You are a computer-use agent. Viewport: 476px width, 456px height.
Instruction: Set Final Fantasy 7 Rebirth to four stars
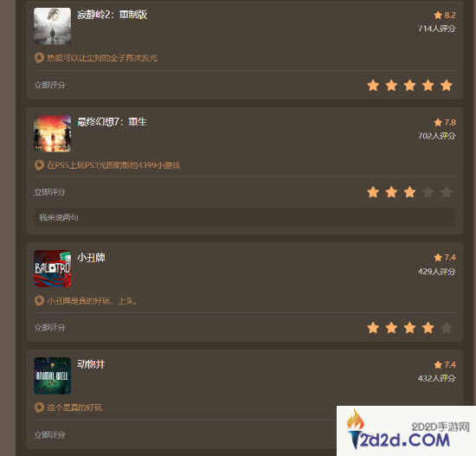coord(428,192)
